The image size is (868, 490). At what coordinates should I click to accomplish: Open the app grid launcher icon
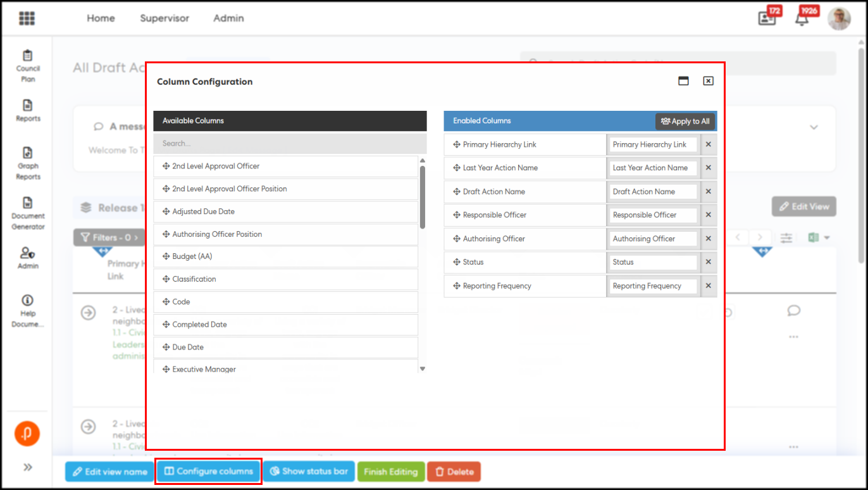(27, 18)
